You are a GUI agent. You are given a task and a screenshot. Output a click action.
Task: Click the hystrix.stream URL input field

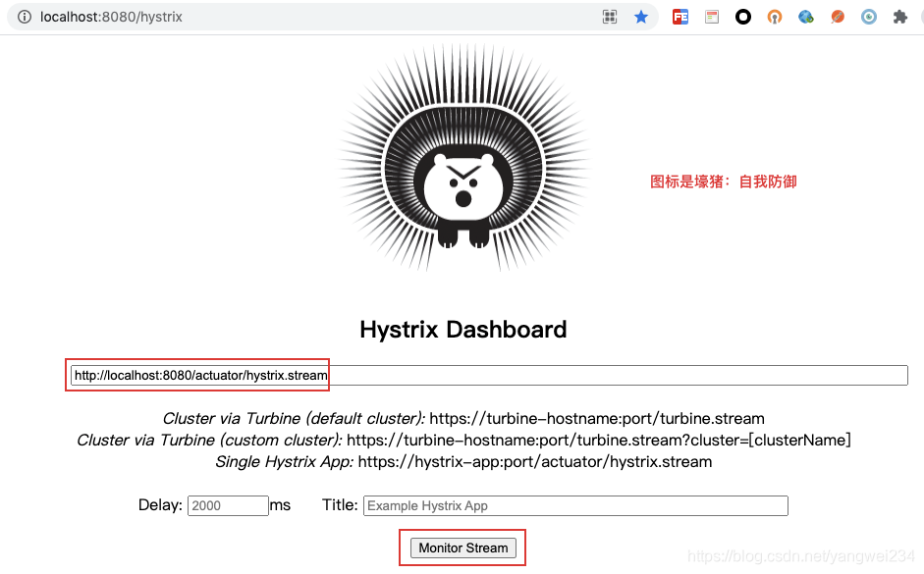coord(489,376)
